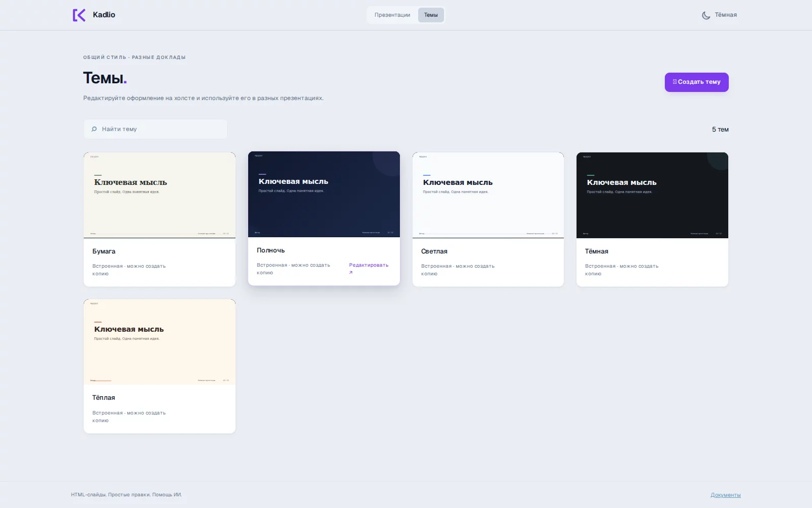Click the ОБЩИЙ СТИЛЬ subtitle label

(x=134, y=57)
